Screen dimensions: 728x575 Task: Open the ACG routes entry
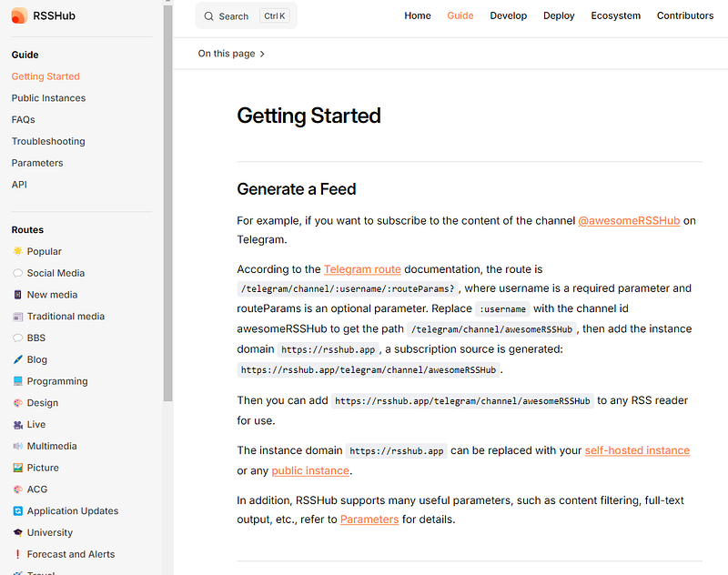(x=37, y=489)
